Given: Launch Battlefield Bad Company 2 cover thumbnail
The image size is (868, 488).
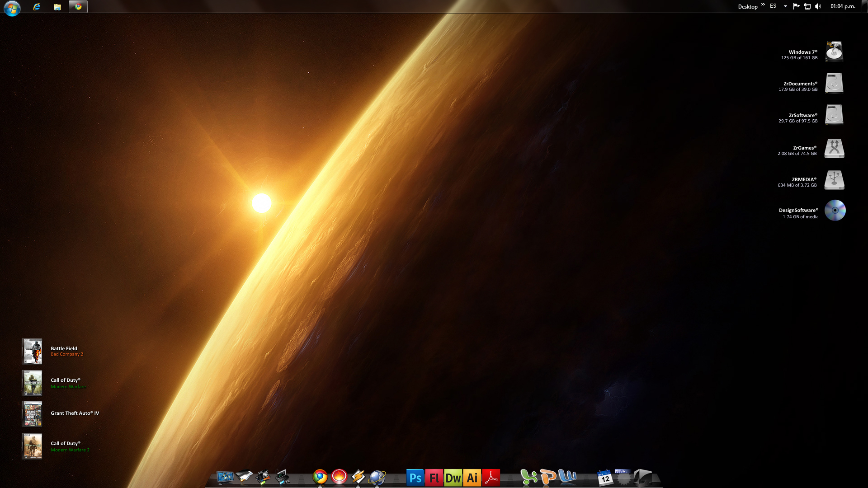Looking at the screenshot, I should click(x=32, y=351).
